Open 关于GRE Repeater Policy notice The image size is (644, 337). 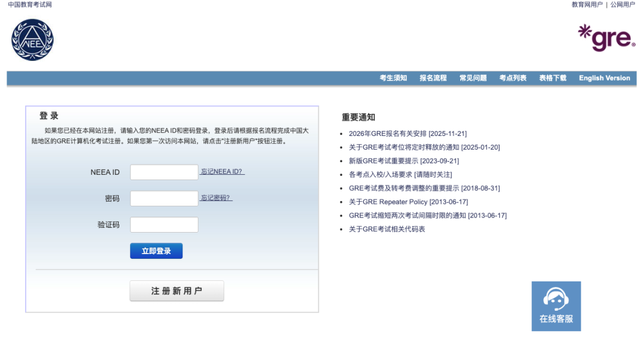pyautogui.click(x=408, y=202)
